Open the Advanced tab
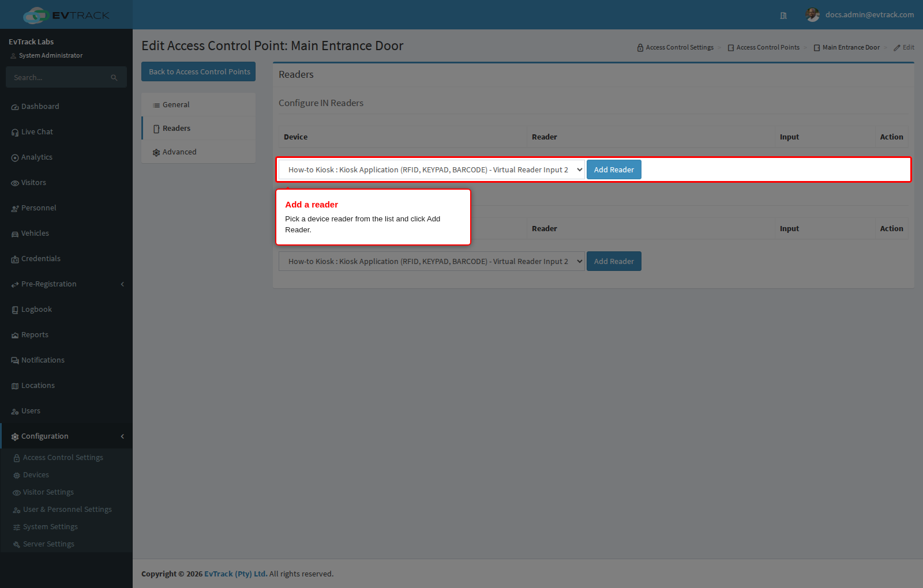Image resolution: width=923 pixels, height=588 pixels. coord(198,152)
